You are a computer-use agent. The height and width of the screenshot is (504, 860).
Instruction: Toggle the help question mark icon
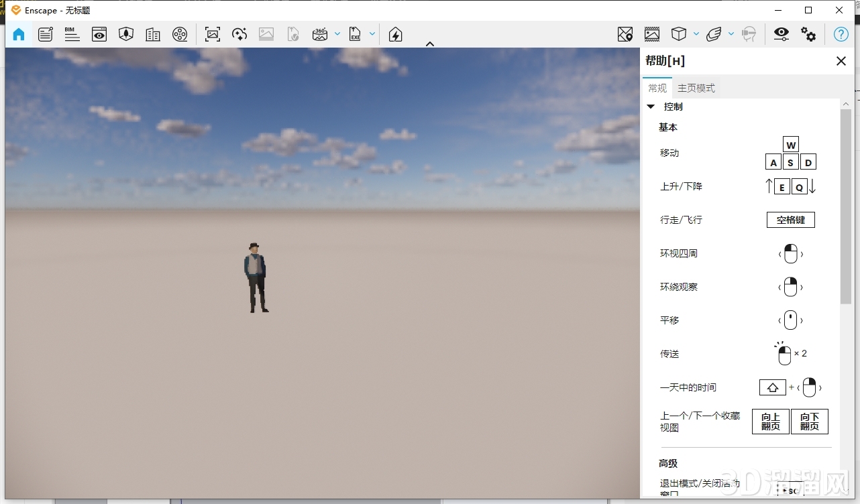tap(841, 34)
